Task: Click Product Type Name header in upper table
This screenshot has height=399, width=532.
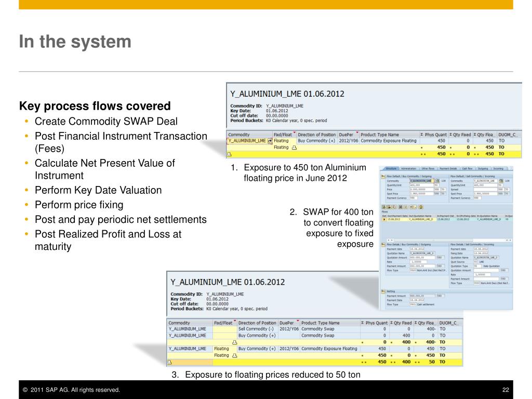Action: tap(389, 135)
